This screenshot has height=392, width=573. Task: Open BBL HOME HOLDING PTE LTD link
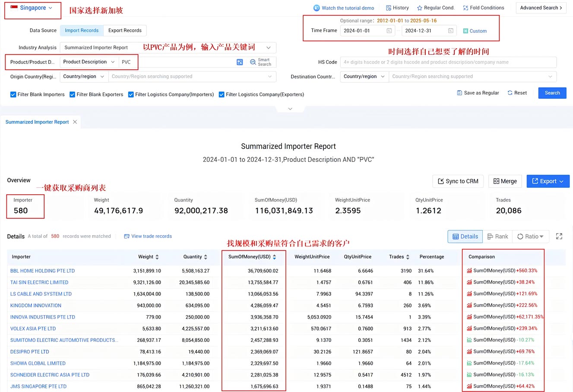(x=42, y=271)
